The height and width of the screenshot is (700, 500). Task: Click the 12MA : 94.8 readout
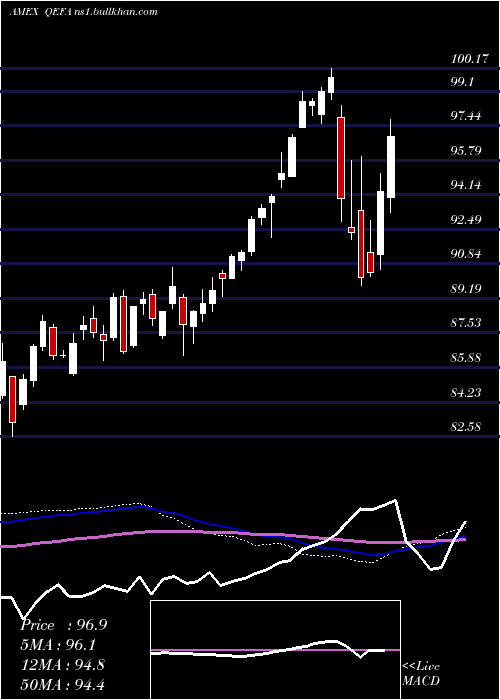click(x=62, y=665)
